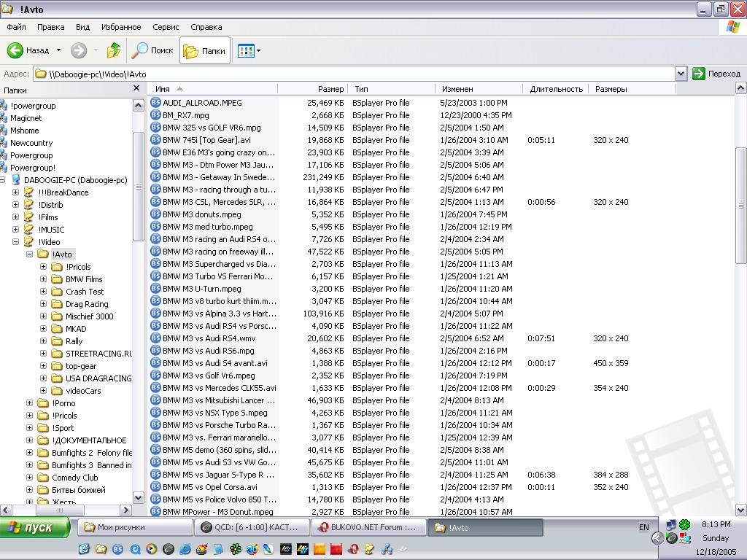Open the address bar dropdown arrow

[x=681, y=74]
